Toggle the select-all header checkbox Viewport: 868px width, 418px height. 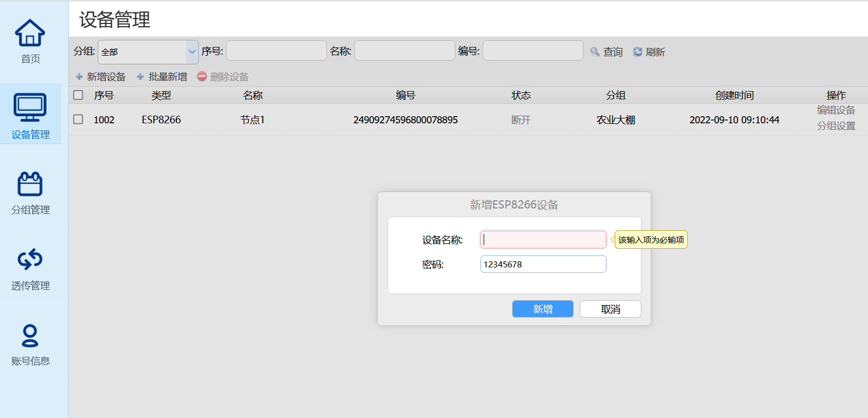click(78, 95)
